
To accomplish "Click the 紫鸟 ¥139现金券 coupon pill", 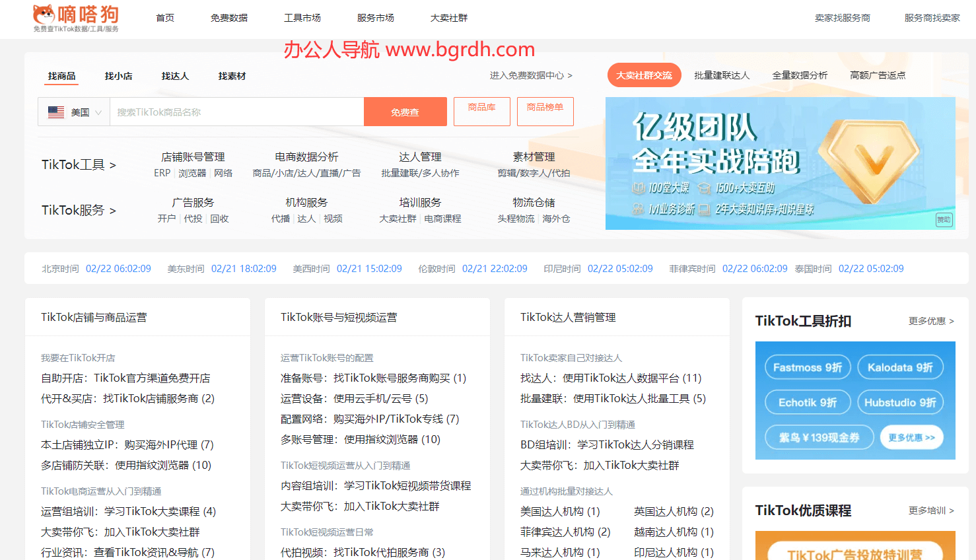I will tap(819, 437).
